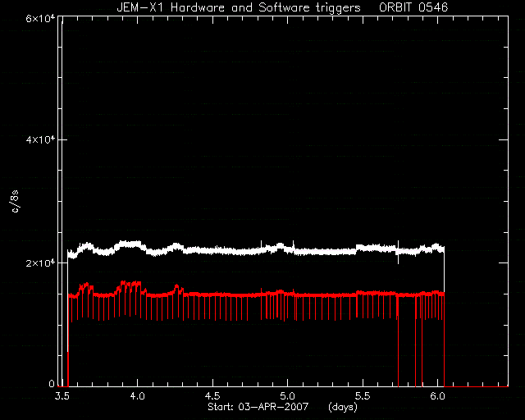Click the y-axis zero label

[x=52, y=384]
